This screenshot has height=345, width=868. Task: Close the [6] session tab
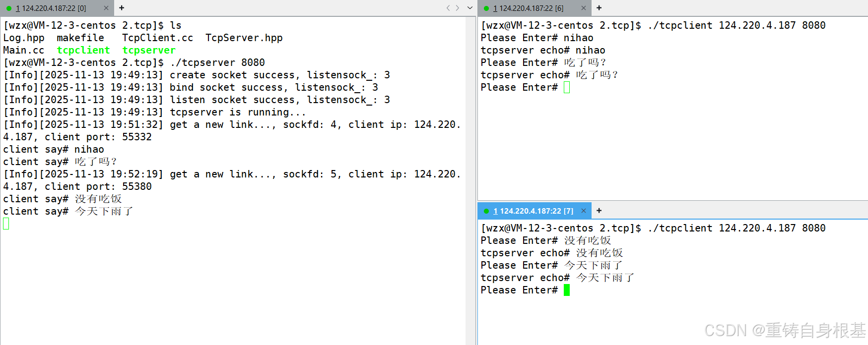pyautogui.click(x=583, y=8)
